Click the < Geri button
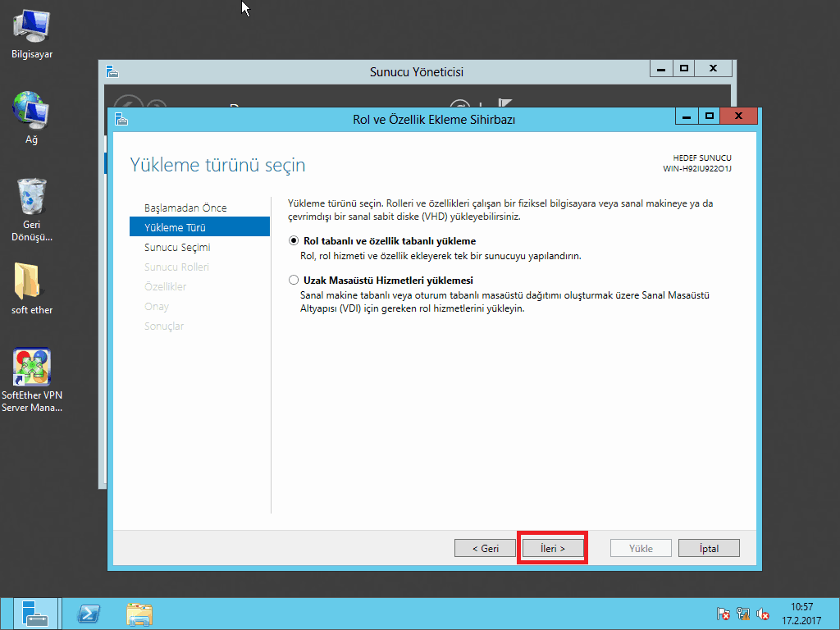Image resolution: width=840 pixels, height=630 pixels. pos(485,548)
